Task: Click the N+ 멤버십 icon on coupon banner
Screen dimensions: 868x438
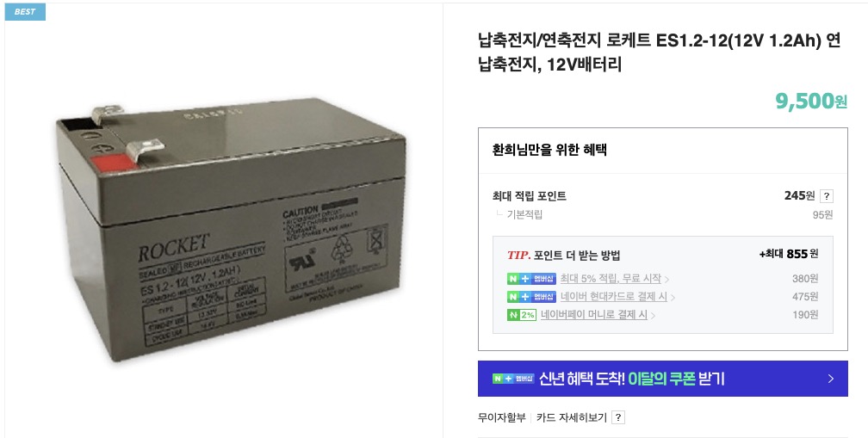Action: (513, 379)
